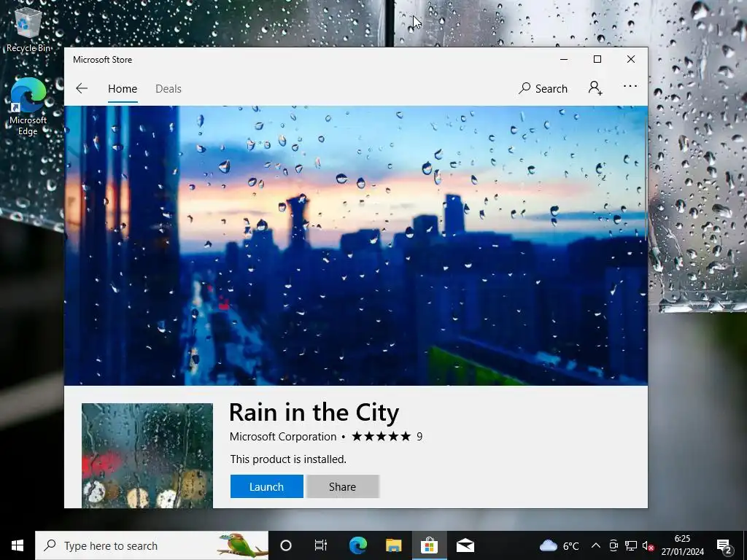This screenshot has height=560, width=747.
Task: Focus the Type here to search box
Action: tap(152, 545)
